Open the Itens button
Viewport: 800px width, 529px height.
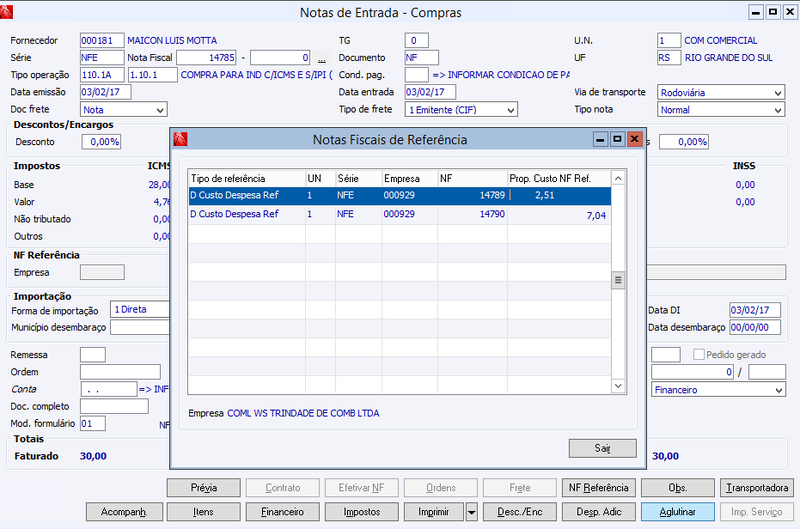coord(204,512)
